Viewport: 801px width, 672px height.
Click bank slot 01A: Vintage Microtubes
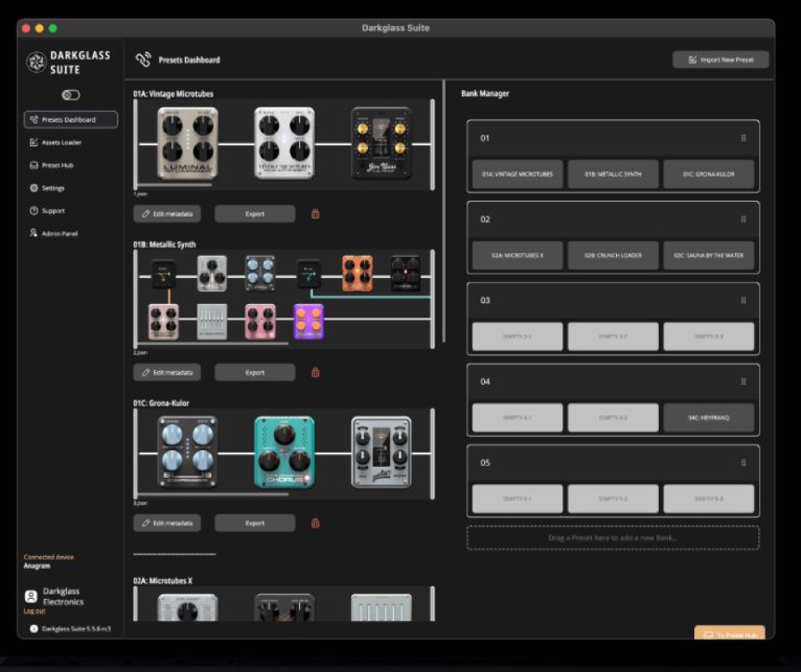tap(518, 174)
